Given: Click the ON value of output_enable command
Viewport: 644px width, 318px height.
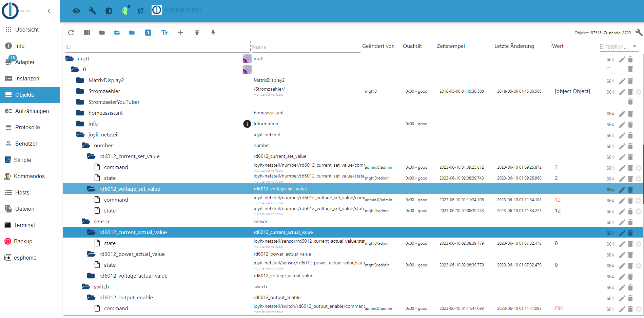Looking at the screenshot, I should tap(559, 308).
